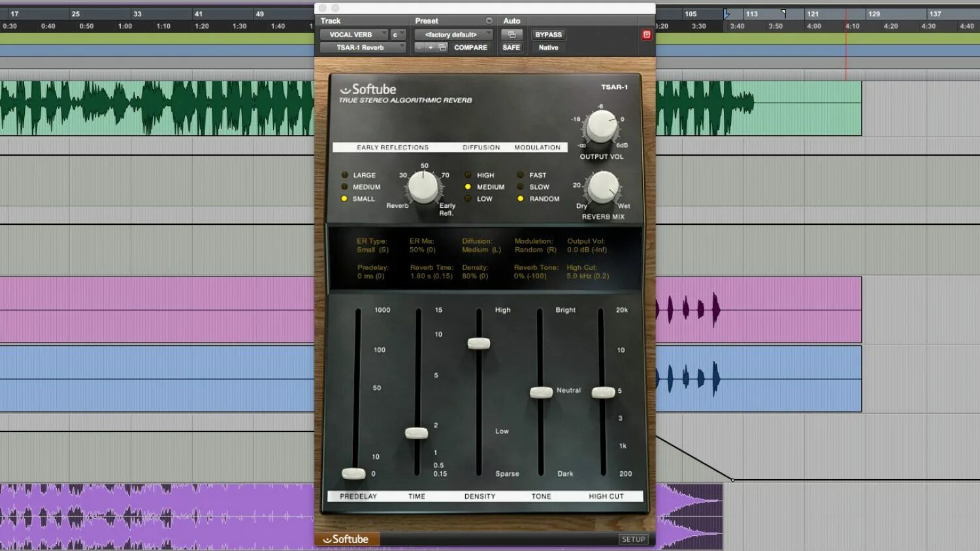The width and height of the screenshot is (980, 551).
Task: Click the 4:00 time mark on ruler
Action: [813, 26]
